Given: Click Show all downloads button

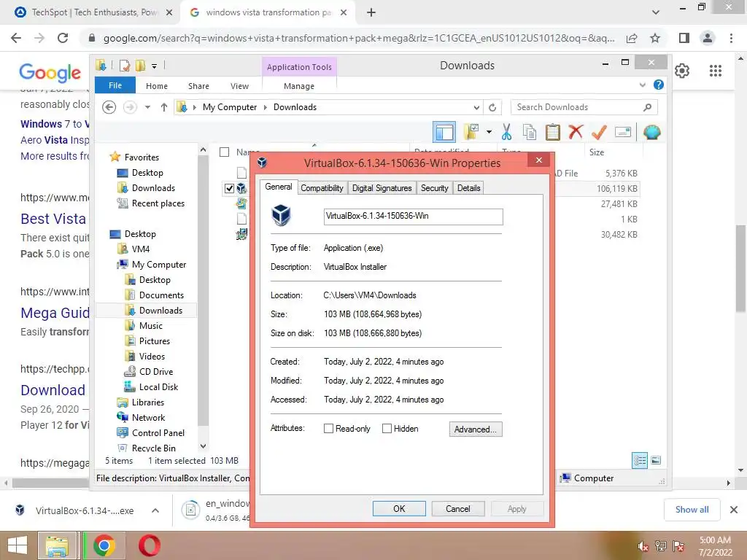Looking at the screenshot, I should tap(692, 510).
